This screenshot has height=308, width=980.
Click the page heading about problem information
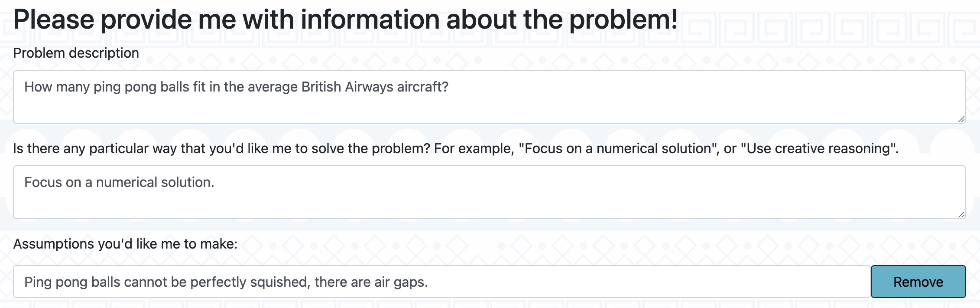pos(345,20)
